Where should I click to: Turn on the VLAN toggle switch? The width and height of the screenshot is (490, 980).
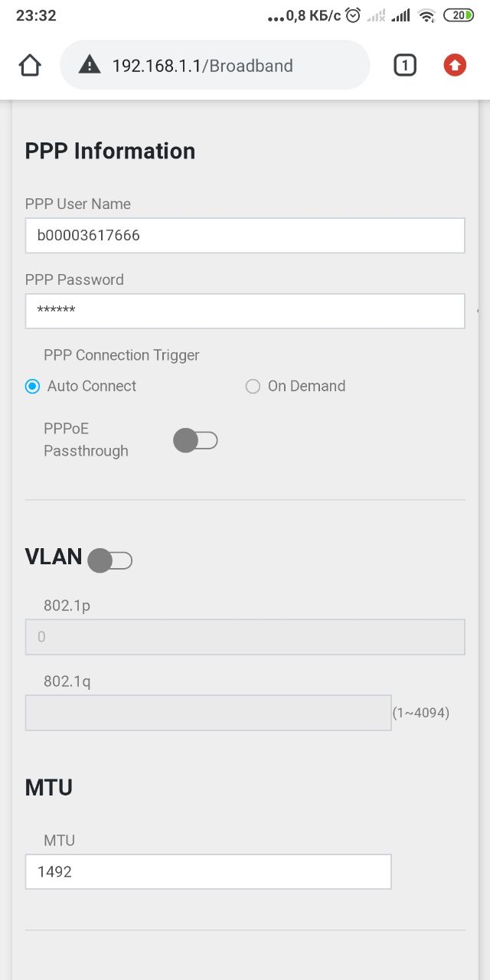(110, 560)
